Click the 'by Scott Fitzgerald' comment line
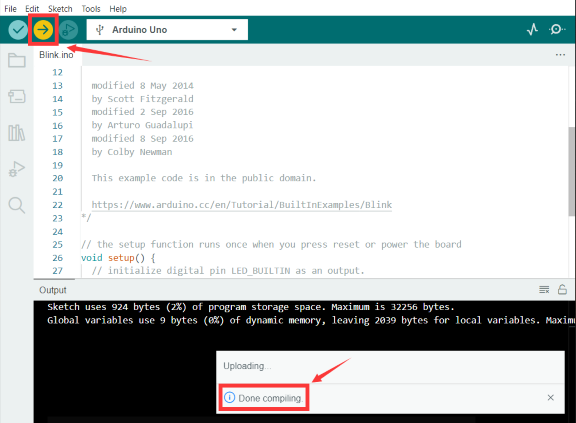This screenshot has width=576, height=423. (x=142, y=99)
